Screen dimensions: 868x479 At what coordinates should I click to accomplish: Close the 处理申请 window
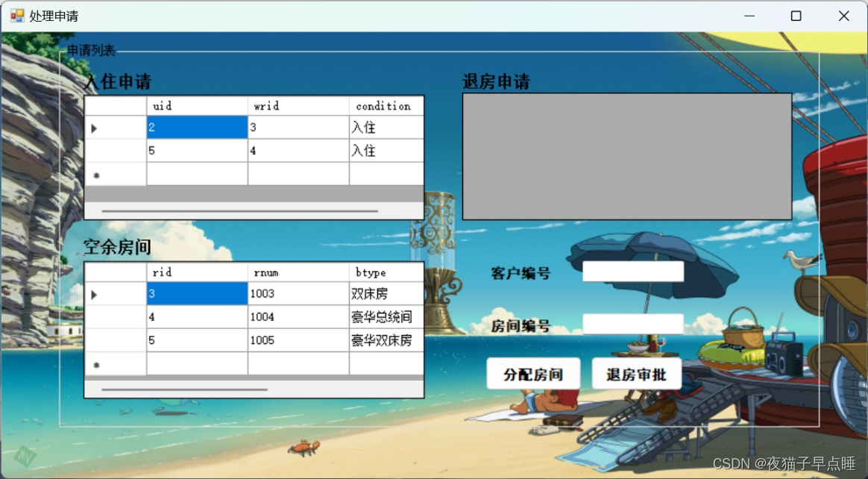(x=843, y=16)
